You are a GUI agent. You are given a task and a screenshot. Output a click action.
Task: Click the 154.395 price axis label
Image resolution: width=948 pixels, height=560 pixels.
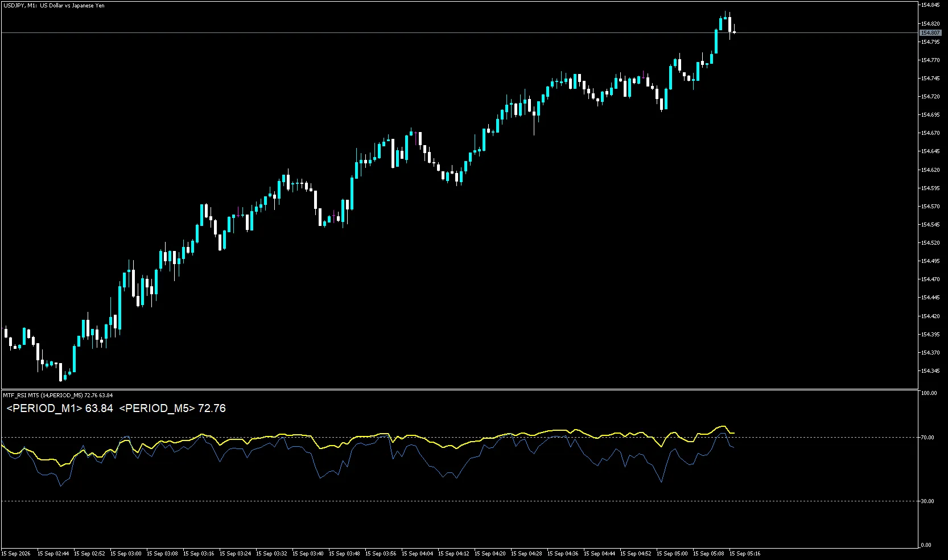pos(930,335)
